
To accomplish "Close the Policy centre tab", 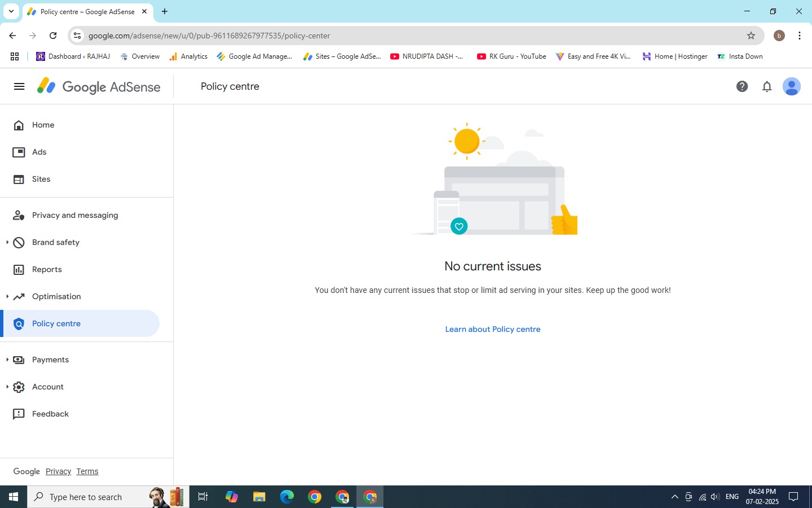I will coord(144,11).
